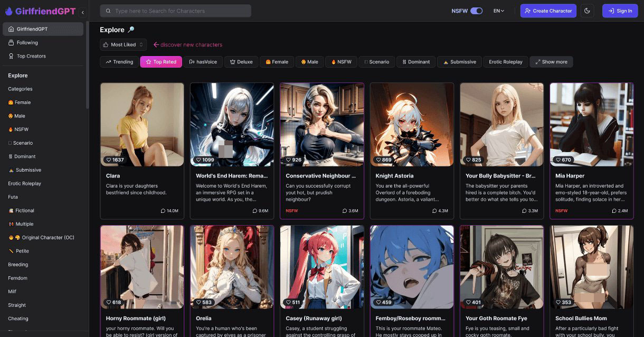This screenshot has height=337, width=644.
Task: Click the GirlfriendGPT flame logo
Action: pyautogui.click(x=8, y=11)
